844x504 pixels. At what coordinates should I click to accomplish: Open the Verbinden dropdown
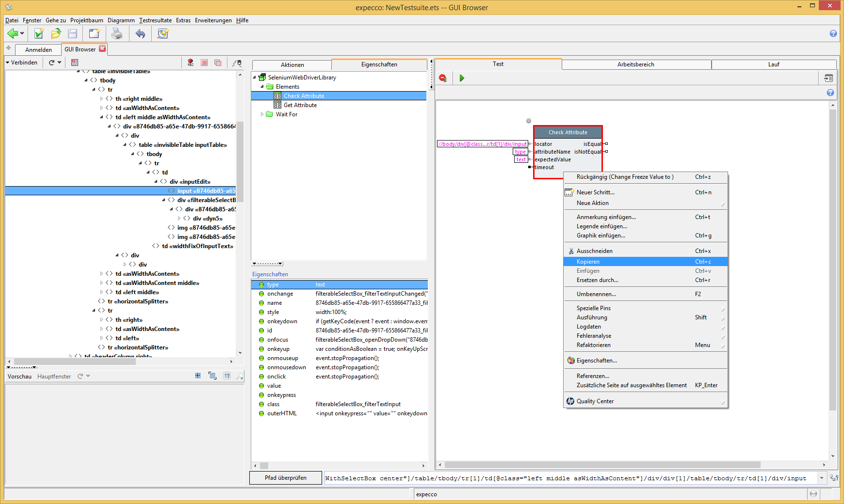pos(21,63)
